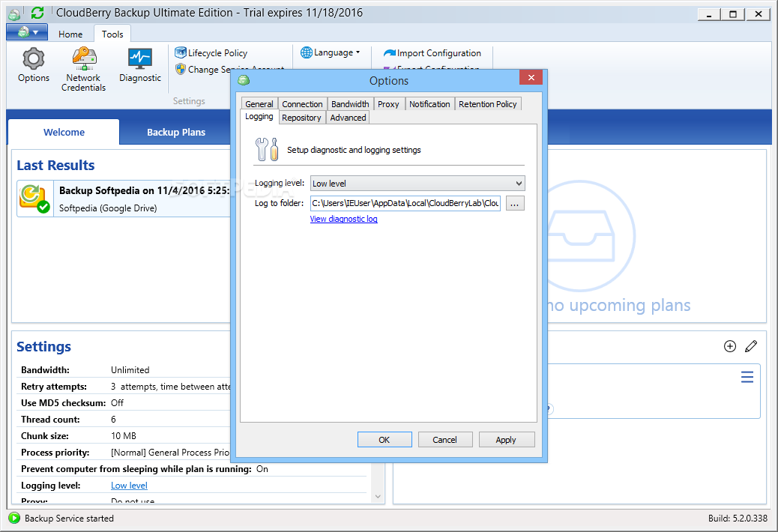Select the Notification options tab
This screenshot has height=532, width=778.
coord(429,104)
